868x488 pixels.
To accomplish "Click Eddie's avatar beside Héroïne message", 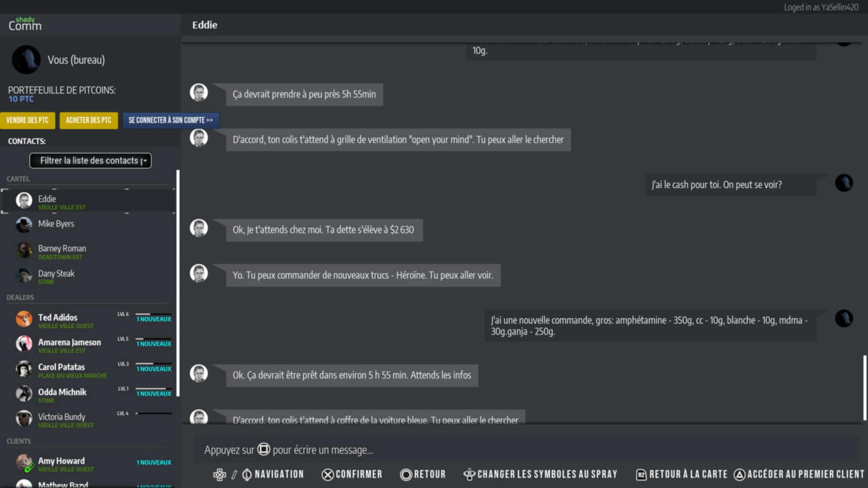I will click(199, 273).
